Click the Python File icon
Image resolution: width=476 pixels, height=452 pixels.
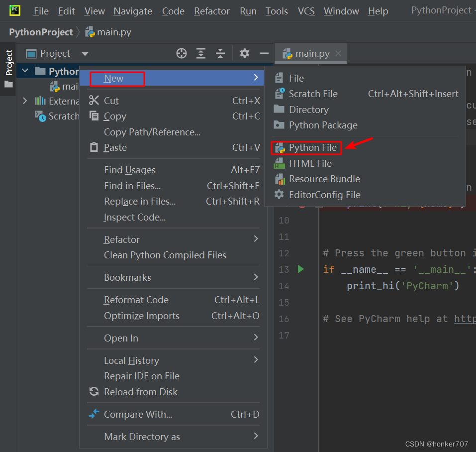tap(280, 148)
